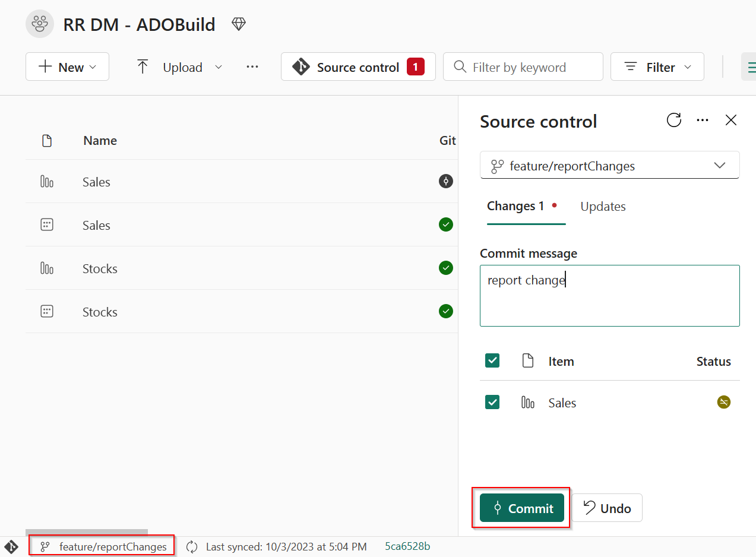Click the yellow modified status icon beside Sales
The width and height of the screenshot is (756, 557).
click(x=723, y=402)
